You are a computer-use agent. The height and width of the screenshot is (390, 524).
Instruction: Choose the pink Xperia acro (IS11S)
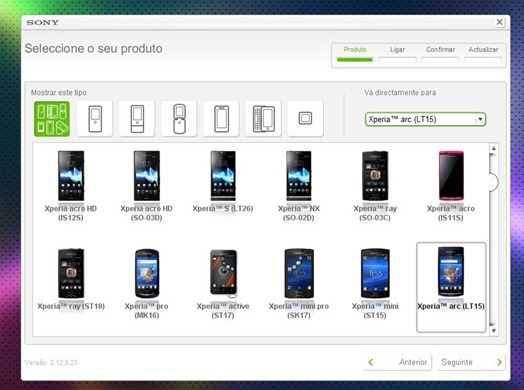click(451, 186)
